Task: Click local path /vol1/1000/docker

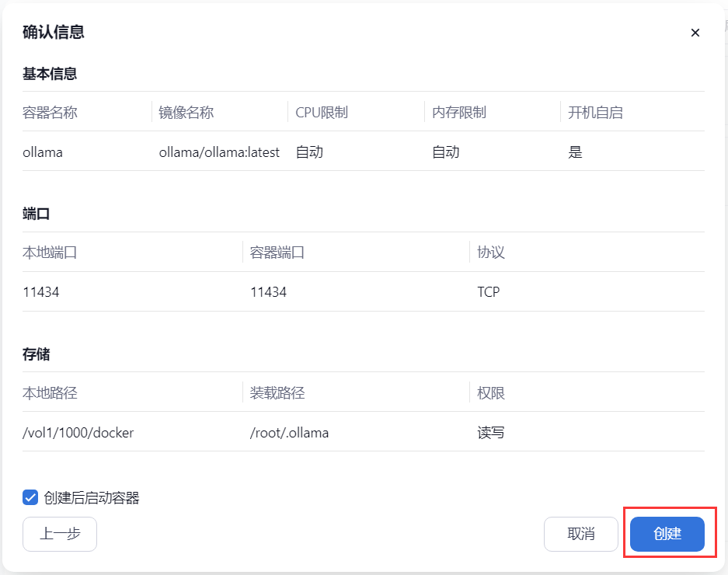Action: 78,433
